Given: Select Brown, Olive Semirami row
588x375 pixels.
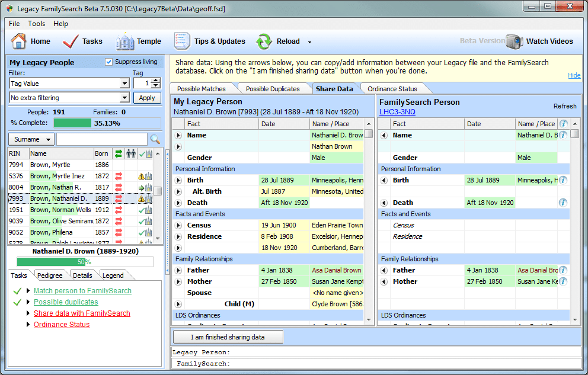Looking at the screenshot, I should [x=80, y=221].
